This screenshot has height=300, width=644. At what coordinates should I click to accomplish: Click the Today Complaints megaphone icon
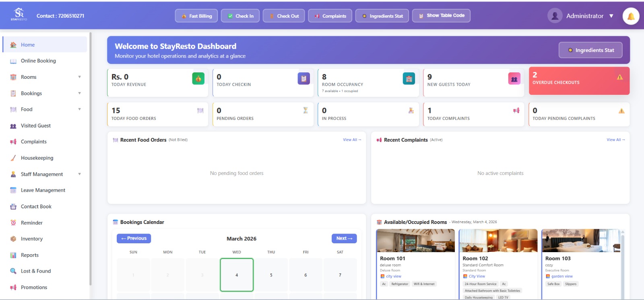tap(516, 110)
